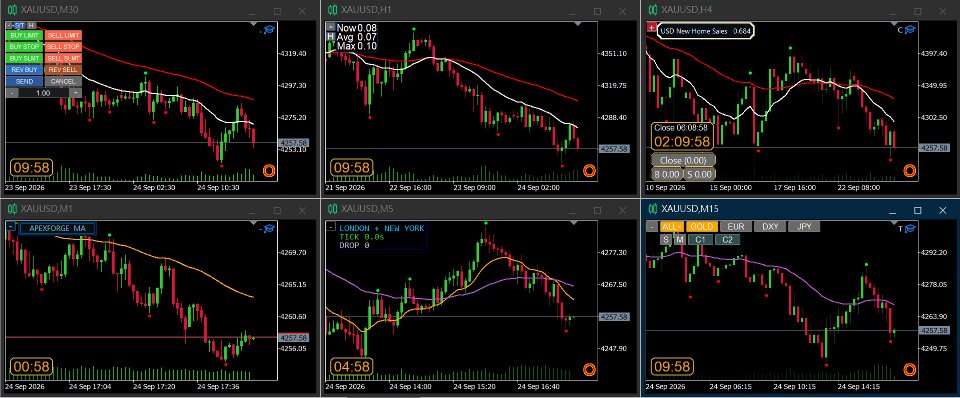The height and width of the screenshot is (398, 960).
Task: Toggle the S button in M15 chart
Action: [666, 239]
